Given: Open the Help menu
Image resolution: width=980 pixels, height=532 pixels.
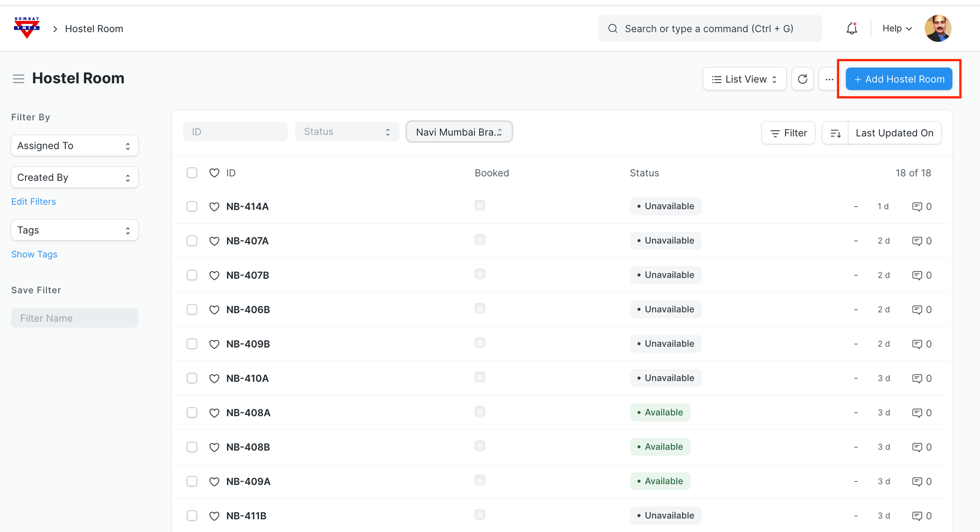Looking at the screenshot, I should tap(897, 29).
